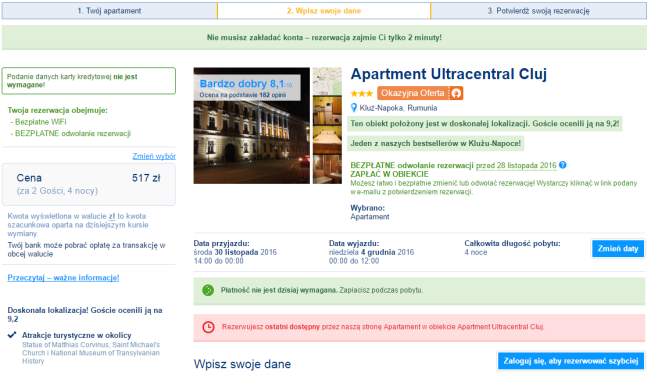Click the zł currency link in notice
The width and height of the screenshot is (650, 374).
pyautogui.click(x=112, y=216)
